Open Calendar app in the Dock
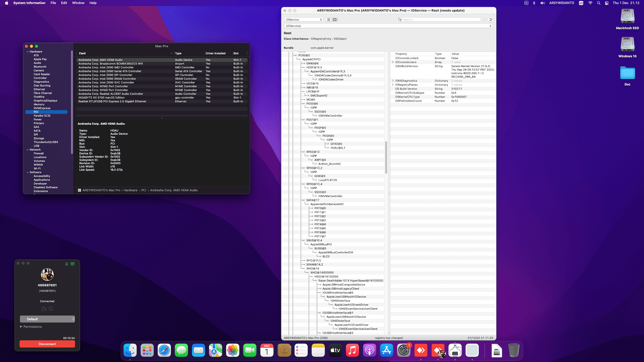Screen dimensions: 644x362 pyautogui.click(x=267, y=351)
